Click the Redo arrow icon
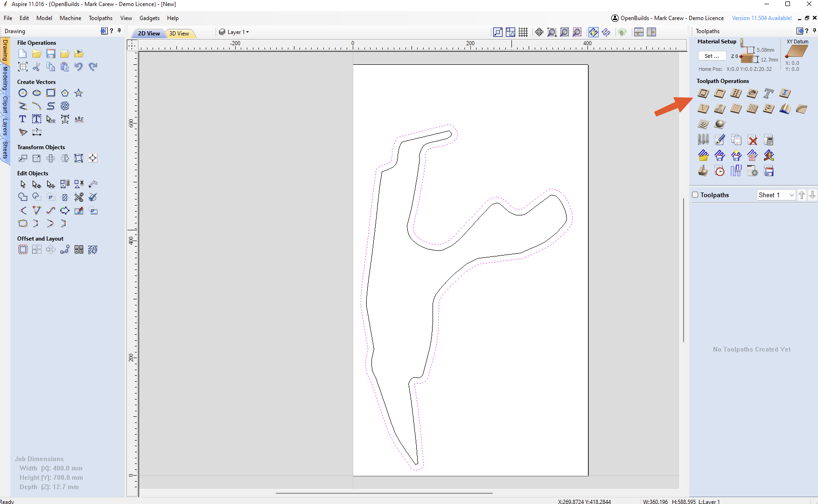818x504 pixels. click(93, 67)
